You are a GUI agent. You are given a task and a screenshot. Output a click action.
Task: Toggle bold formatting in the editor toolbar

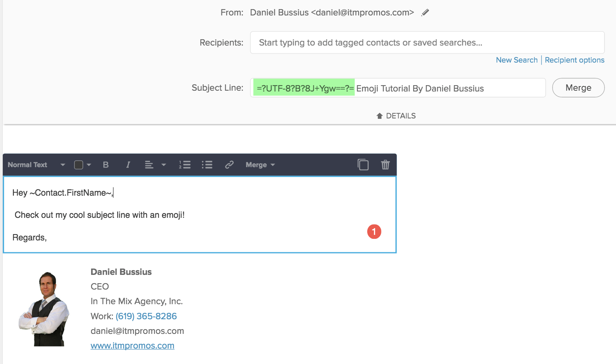pyautogui.click(x=106, y=165)
